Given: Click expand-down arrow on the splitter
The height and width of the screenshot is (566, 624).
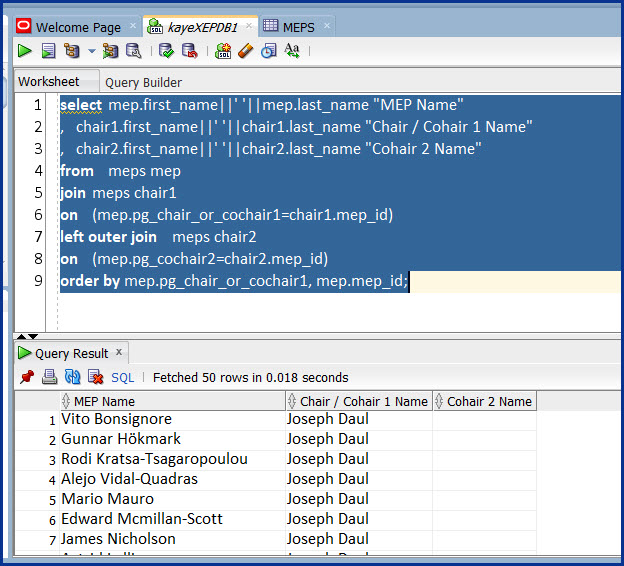Looking at the screenshot, I should pyautogui.click(x=33, y=337).
